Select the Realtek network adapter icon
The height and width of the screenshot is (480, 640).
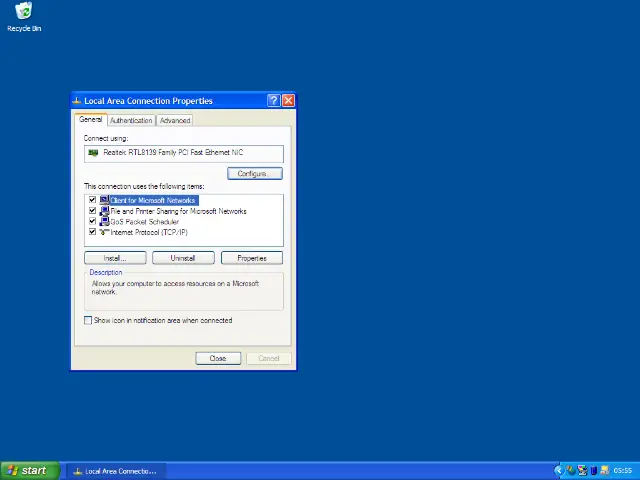pyautogui.click(x=93, y=153)
